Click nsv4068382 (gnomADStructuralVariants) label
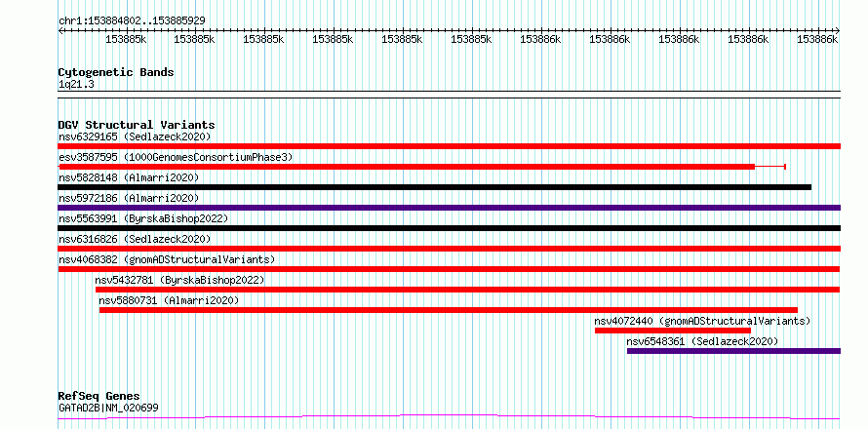 167,259
